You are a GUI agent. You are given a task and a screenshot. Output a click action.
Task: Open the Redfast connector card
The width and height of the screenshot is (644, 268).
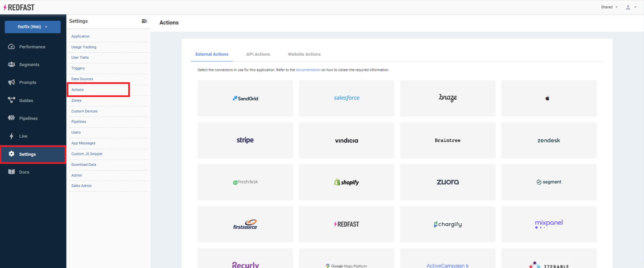coord(347,224)
